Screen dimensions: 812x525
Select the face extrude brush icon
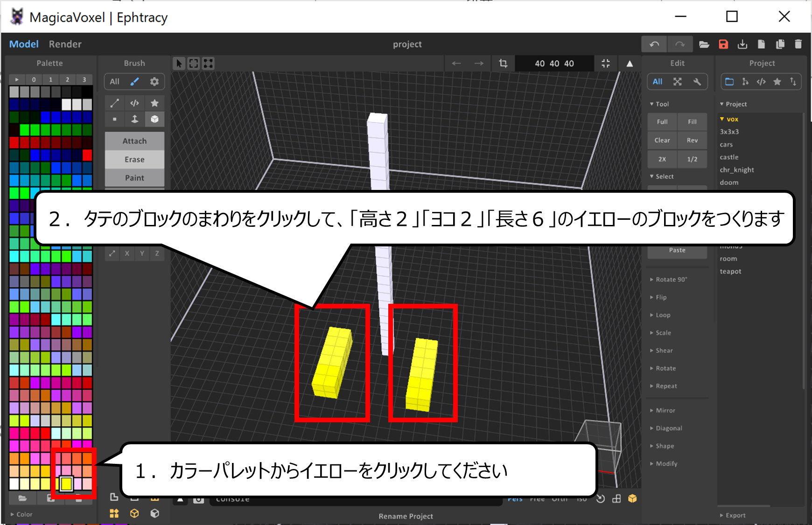coord(135,119)
